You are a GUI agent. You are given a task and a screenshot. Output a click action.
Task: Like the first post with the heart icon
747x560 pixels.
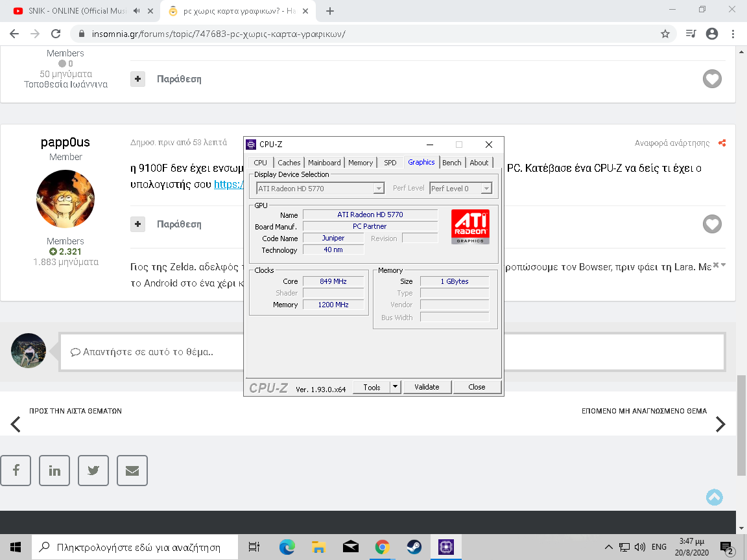coord(712,79)
